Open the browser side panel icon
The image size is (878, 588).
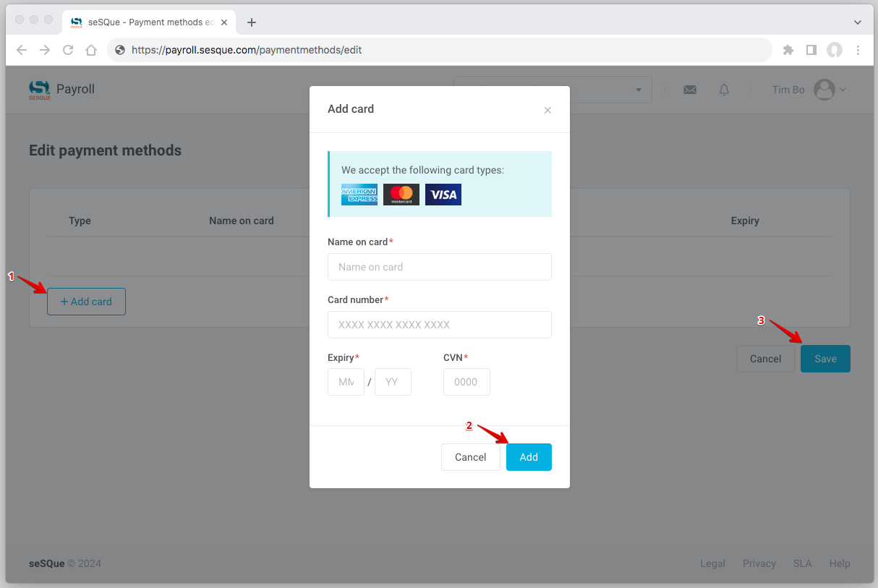(811, 50)
